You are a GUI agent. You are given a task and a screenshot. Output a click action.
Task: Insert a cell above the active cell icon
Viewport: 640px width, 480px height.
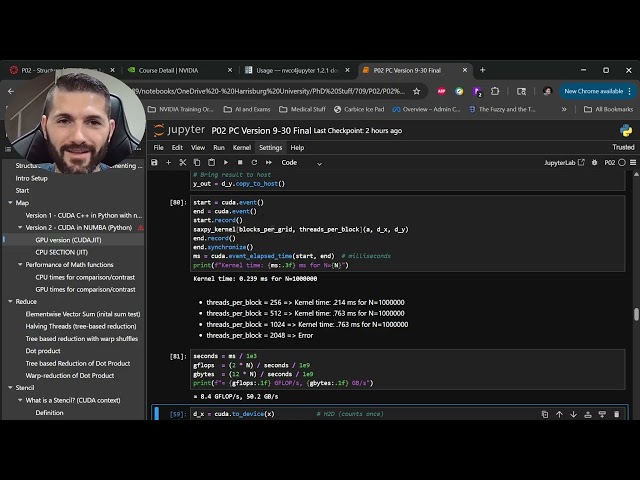588,414
